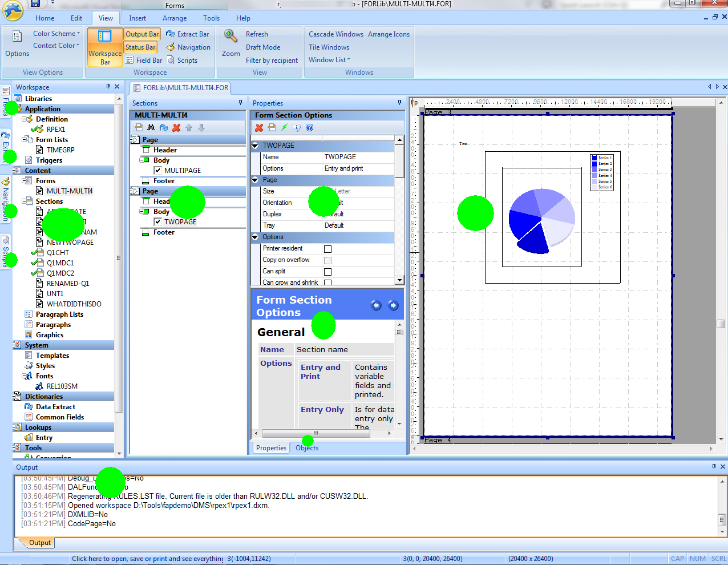This screenshot has width=728, height=565.
Task: Click Tile Windows
Action: 329,47
